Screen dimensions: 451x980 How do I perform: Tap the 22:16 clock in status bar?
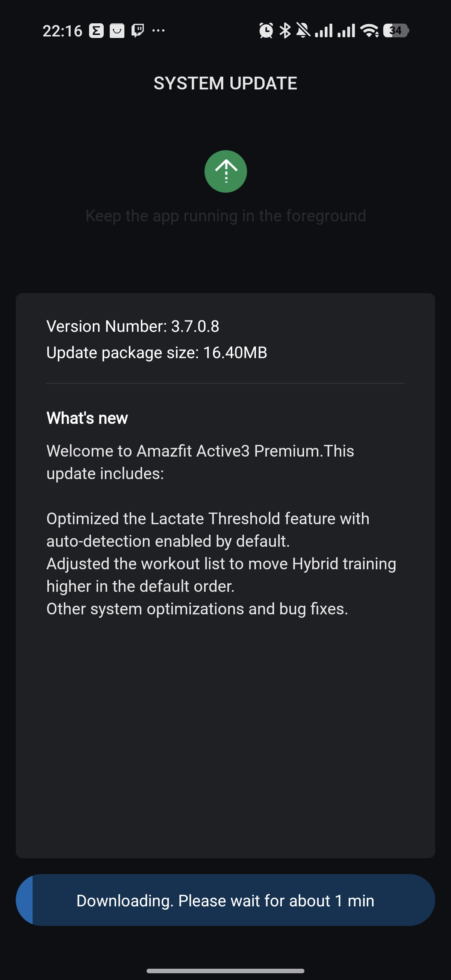click(x=62, y=31)
